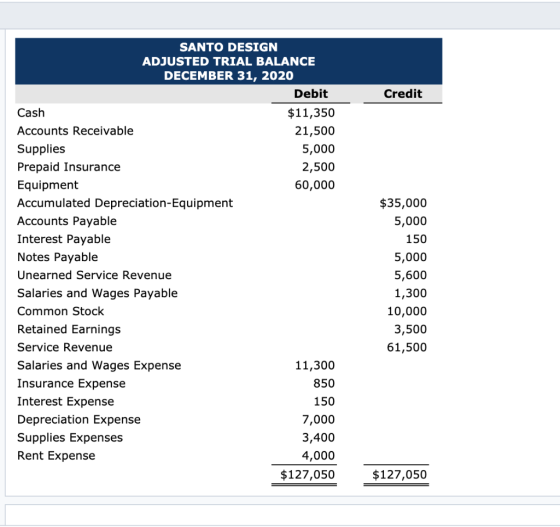The width and height of the screenshot is (560, 527).
Task: Select the Accounts Payable label
Action: [67, 221]
